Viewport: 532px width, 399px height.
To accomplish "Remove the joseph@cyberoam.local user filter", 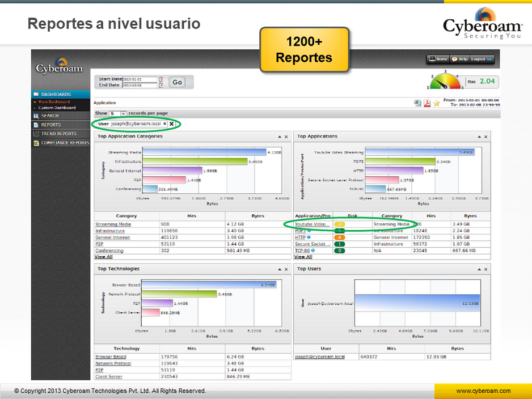I will [x=171, y=124].
